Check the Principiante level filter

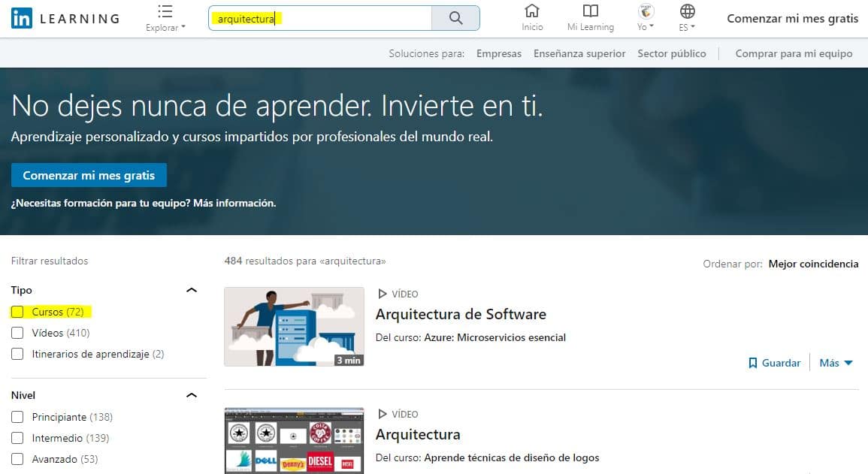[16, 417]
